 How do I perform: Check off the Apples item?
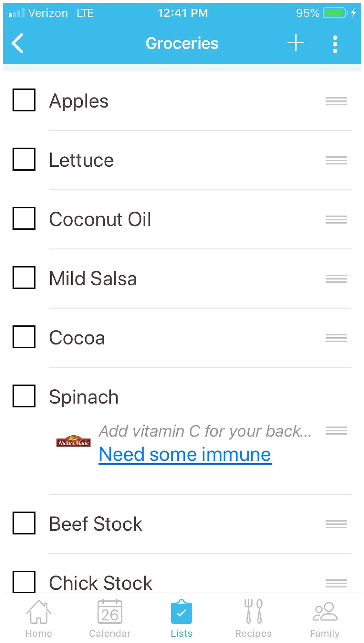[x=24, y=100]
